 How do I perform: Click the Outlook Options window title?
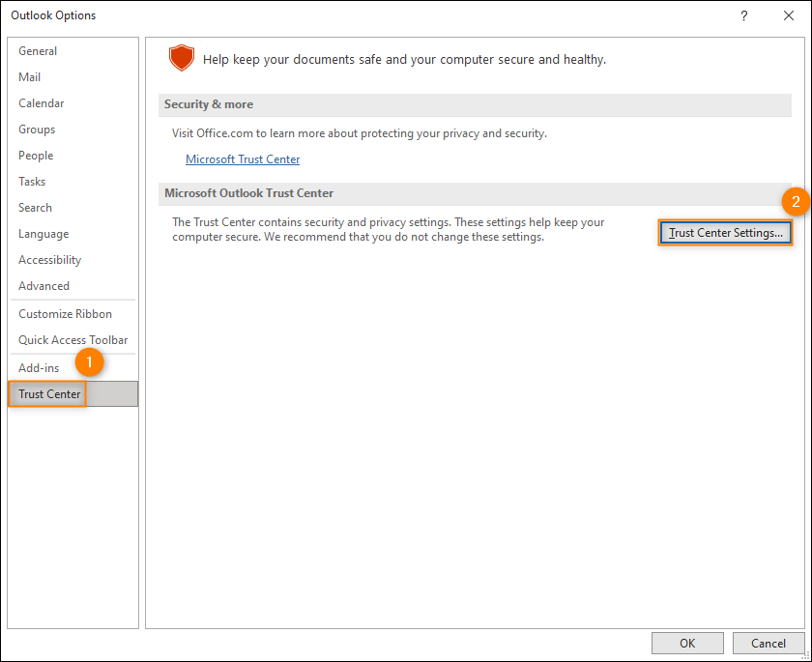point(53,15)
